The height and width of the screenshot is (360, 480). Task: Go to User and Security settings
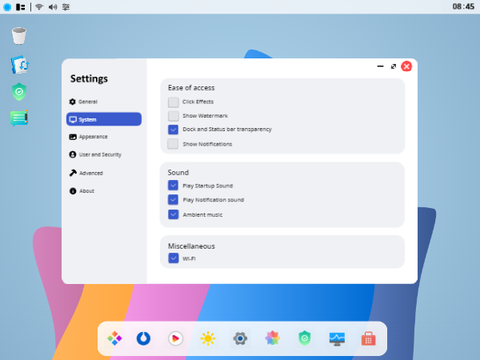tap(95, 155)
